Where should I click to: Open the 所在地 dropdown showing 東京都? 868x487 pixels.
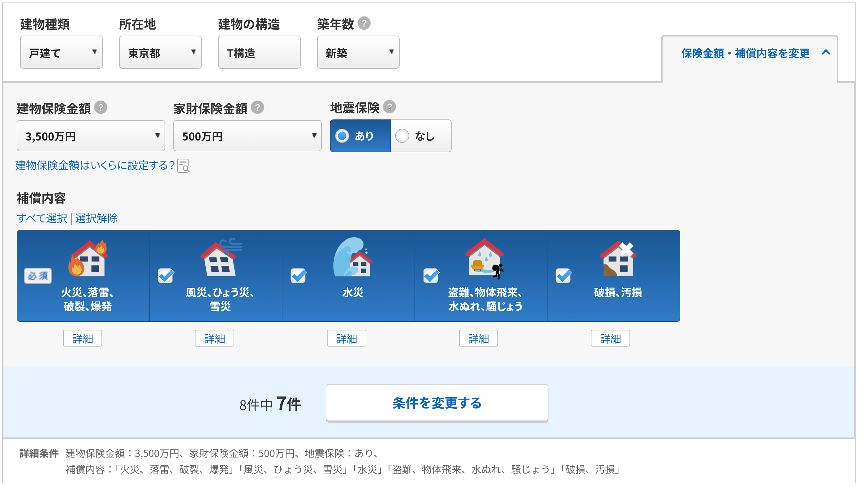[160, 53]
